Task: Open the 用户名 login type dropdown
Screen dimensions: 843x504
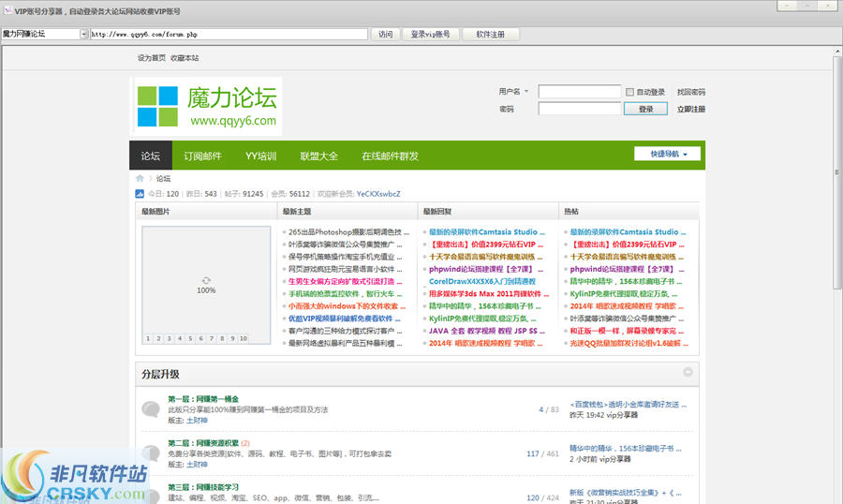Action: [x=525, y=92]
